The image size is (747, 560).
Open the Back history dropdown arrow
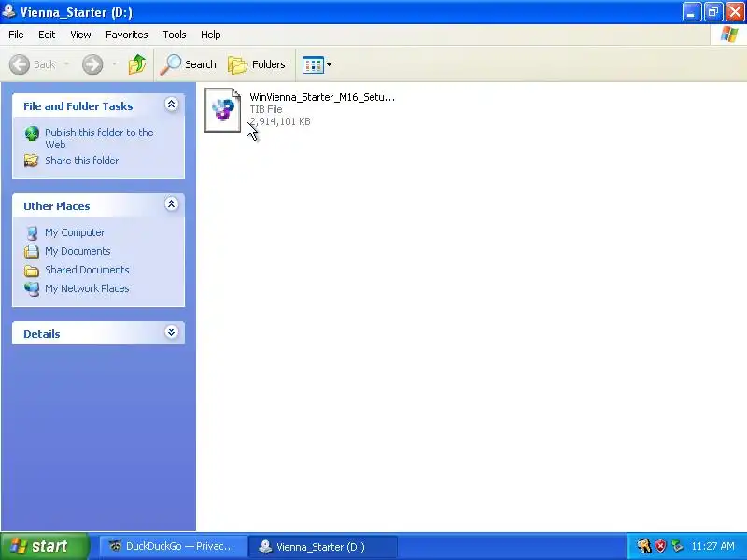(x=66, y=64)
